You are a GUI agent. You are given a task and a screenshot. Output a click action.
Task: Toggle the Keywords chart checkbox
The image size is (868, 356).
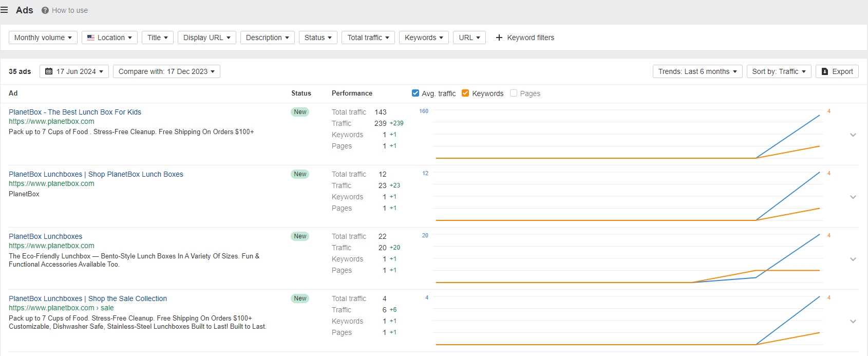465,93
